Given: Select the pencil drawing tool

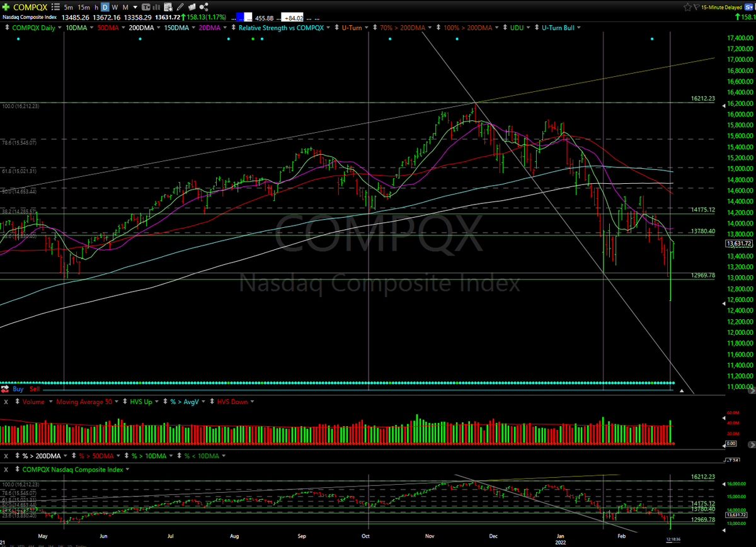Looking at the screenshot, I should pyautogui.click(x=180, y=7).
